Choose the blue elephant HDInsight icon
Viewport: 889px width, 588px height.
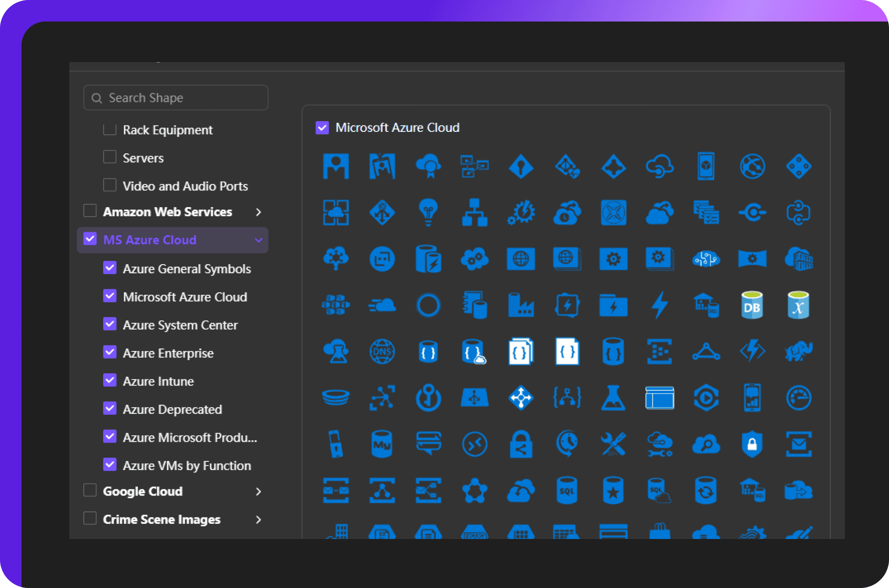pyautogui.click(x=799, y=352)
